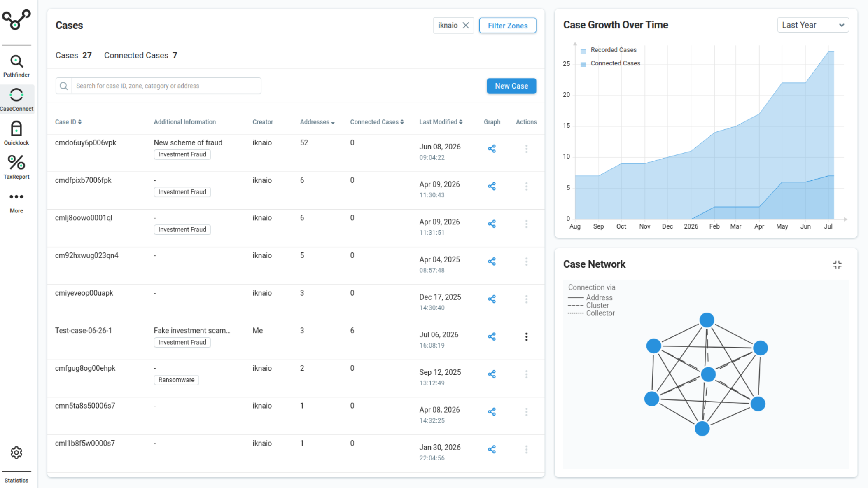Click connected cases value 6
The image size is (868, 488).
pyautogui.click(x=352, y=331)
